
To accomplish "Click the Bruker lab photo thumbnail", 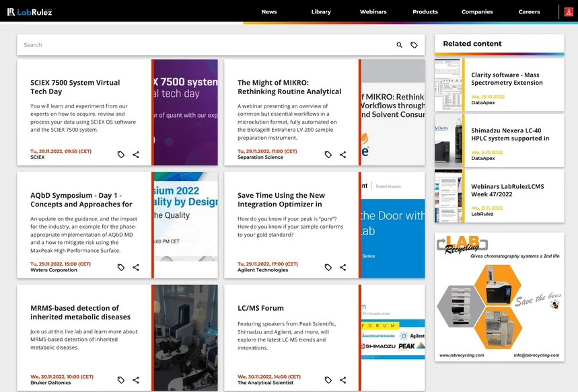I will [x=186, y=338].
